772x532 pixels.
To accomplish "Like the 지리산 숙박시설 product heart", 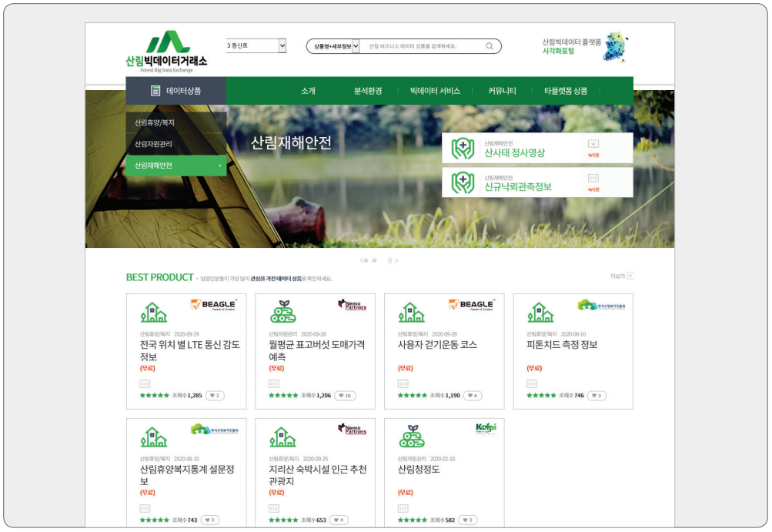I will pos(339,520).
